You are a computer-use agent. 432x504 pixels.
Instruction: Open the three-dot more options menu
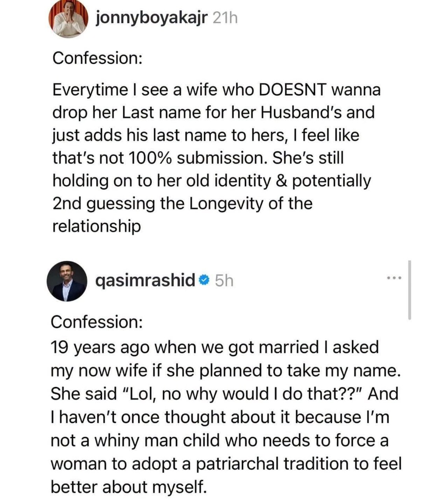393,279
